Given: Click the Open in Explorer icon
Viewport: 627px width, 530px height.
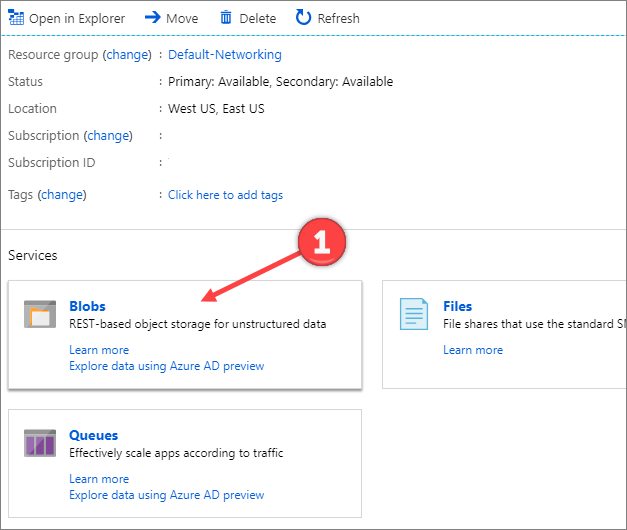Looking at the screenshot, I should coord(16,18).
